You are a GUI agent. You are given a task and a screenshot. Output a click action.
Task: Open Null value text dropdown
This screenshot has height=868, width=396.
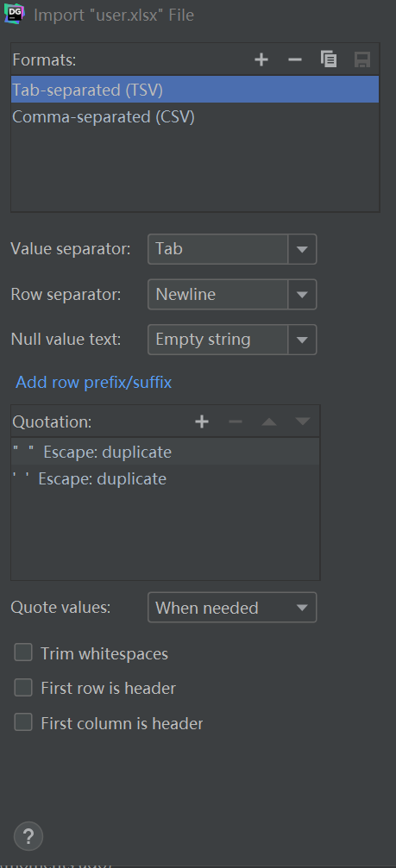pos(232,340)
